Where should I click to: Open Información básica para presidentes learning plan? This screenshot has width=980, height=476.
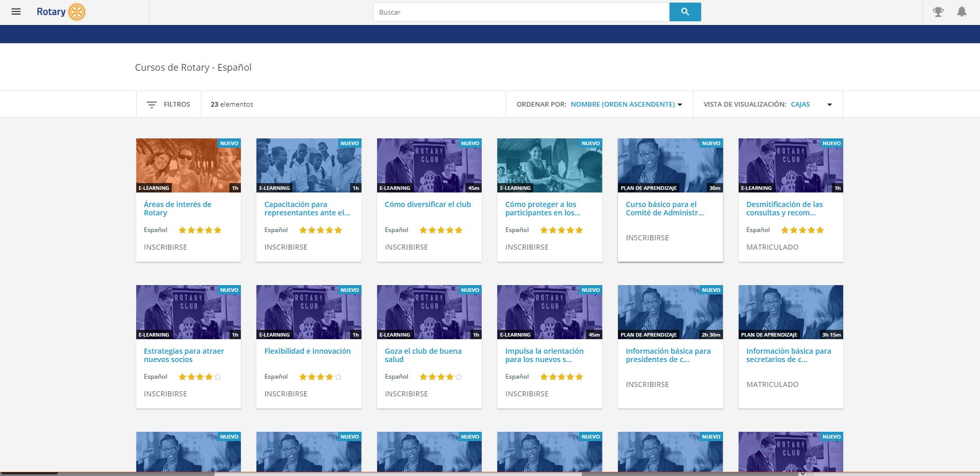668,355
